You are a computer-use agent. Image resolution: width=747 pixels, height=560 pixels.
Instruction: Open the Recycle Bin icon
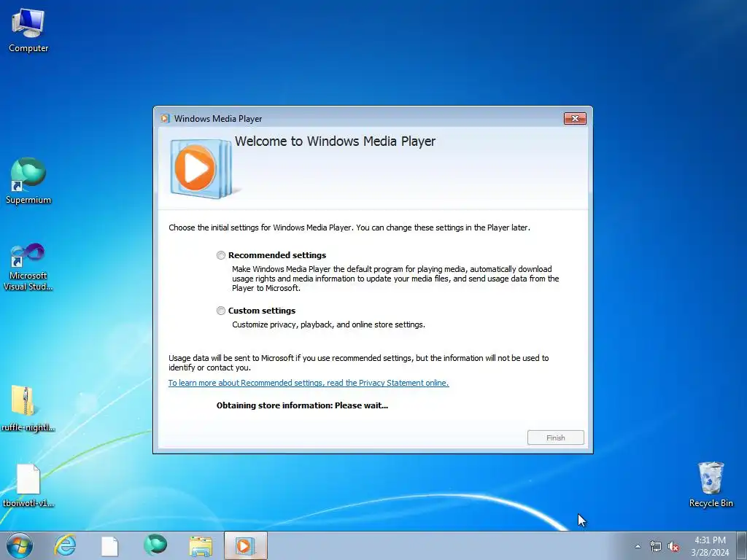coord(711,484)
